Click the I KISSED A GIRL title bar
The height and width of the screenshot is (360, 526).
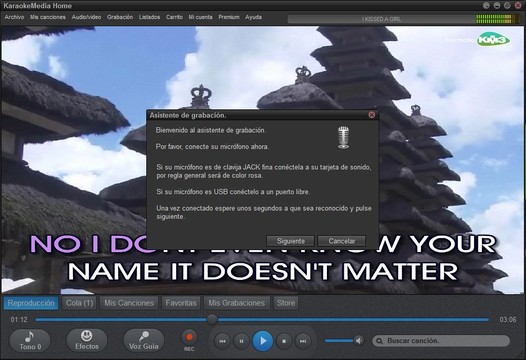coord(381,19)
